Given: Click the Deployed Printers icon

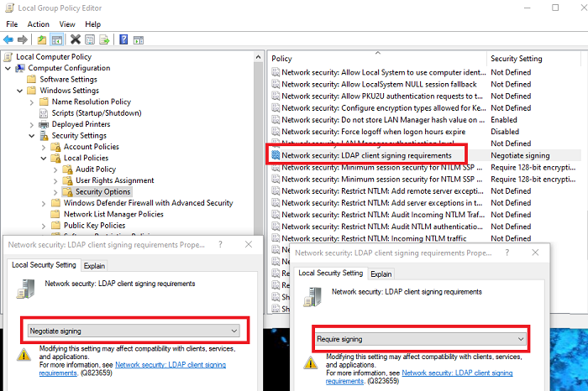Looking at the screenshot, I should (x=44, y=124).
